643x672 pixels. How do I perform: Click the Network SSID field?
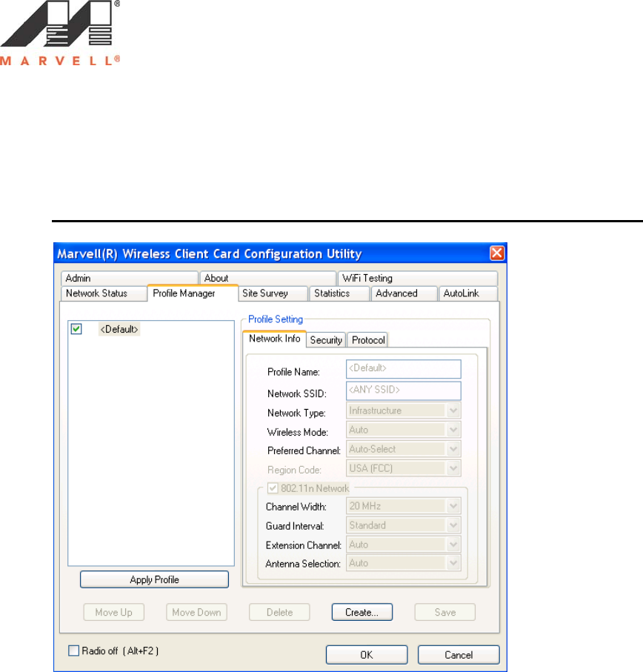pyautogui.click(x=404, y=391)
